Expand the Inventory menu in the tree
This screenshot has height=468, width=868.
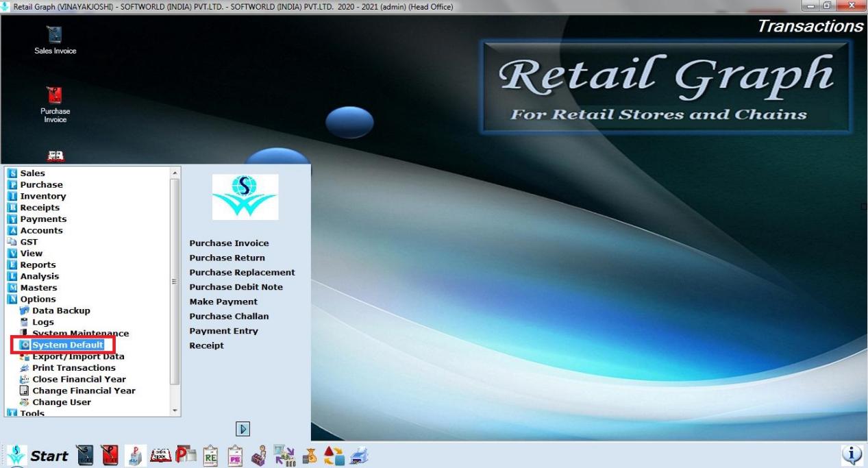(43, 196)
